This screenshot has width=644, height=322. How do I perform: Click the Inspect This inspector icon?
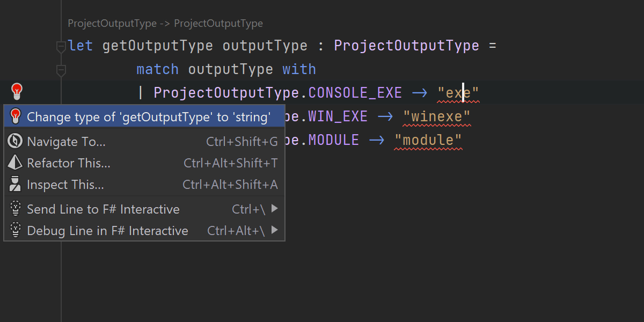pyautogui.click(x=15, y=185)
